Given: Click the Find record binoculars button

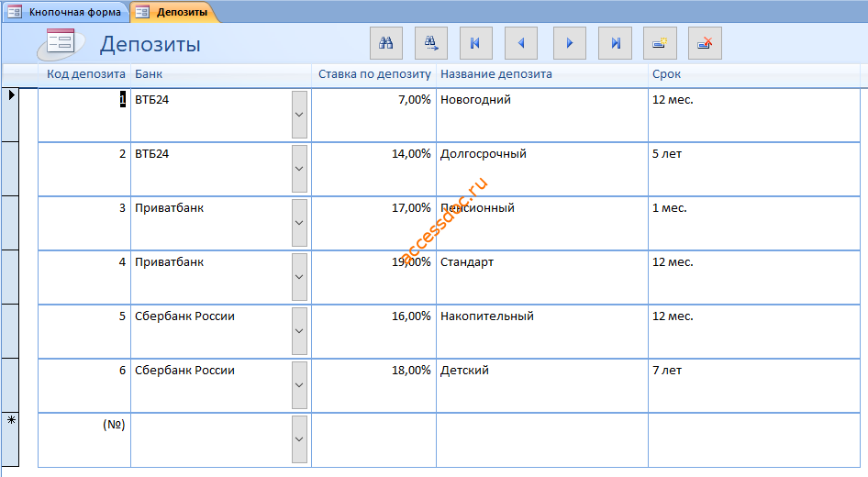Looking at the screenshot, I should point(386,43).
